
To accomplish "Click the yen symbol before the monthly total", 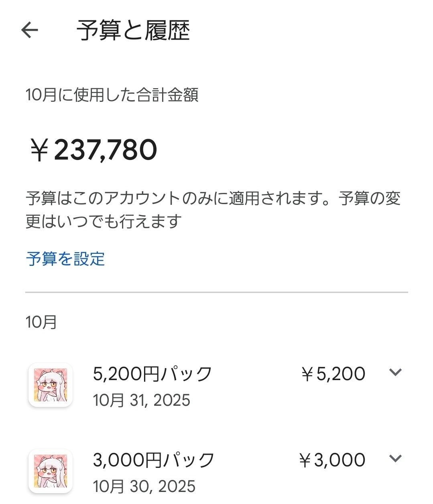I will [39, 151].
